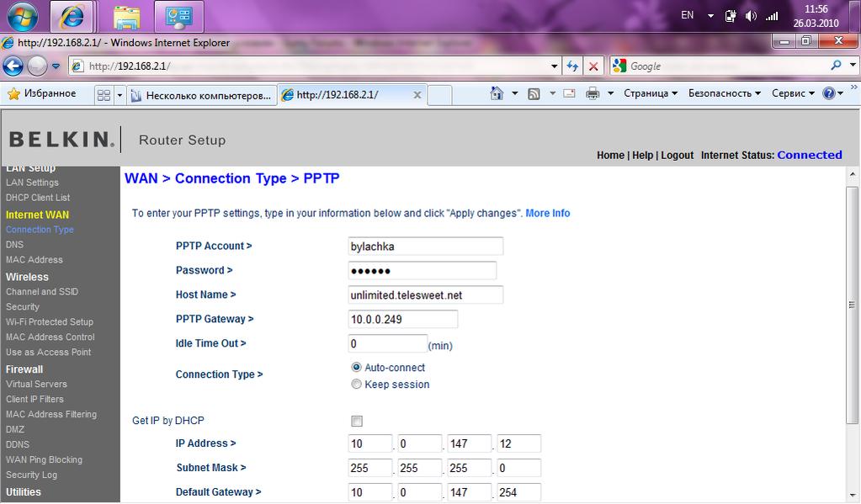The image size is (861, 504).
Task: Expand the address bar history dropdown
Action: 554,66
